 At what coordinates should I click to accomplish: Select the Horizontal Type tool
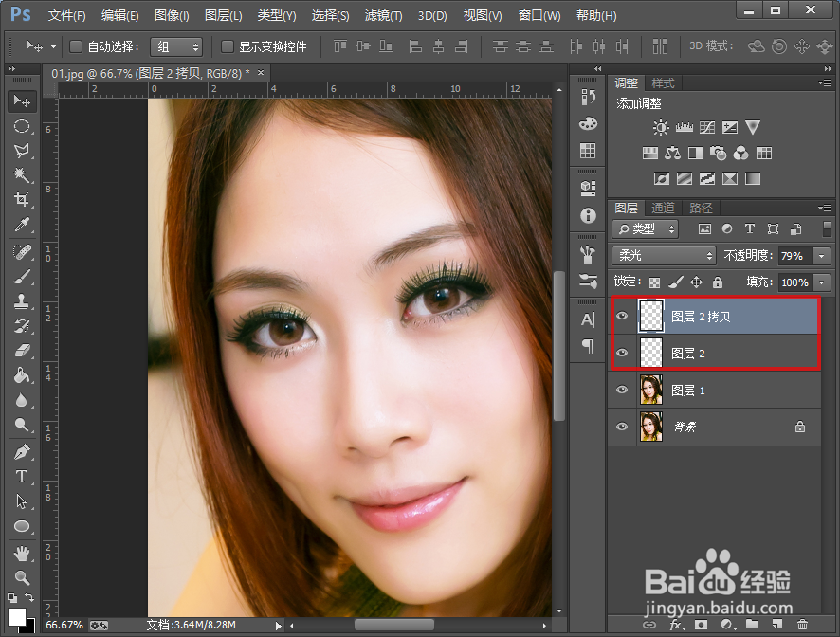coord(22,476)
